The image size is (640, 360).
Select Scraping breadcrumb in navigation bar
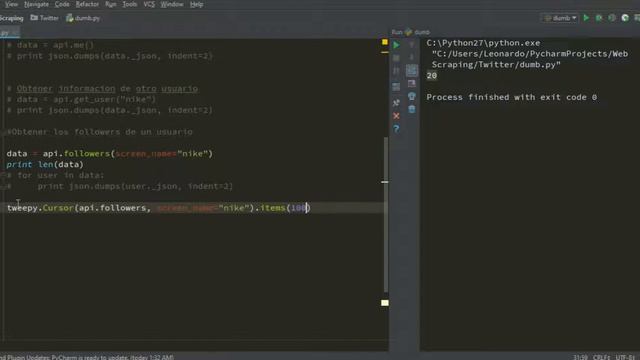pos(11,18)
